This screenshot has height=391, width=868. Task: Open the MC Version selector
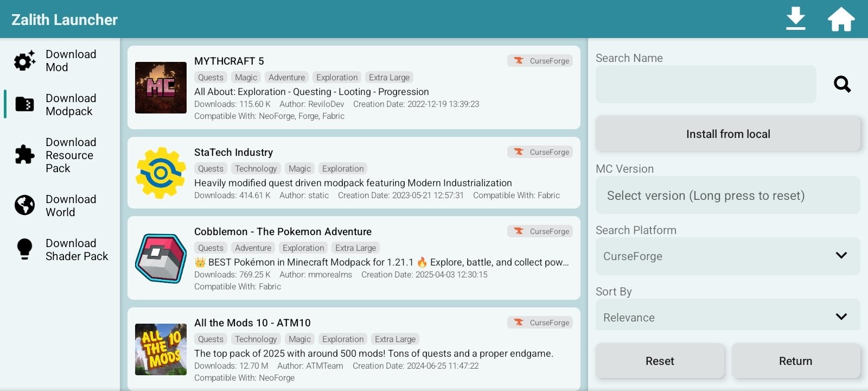pos(727,195)
